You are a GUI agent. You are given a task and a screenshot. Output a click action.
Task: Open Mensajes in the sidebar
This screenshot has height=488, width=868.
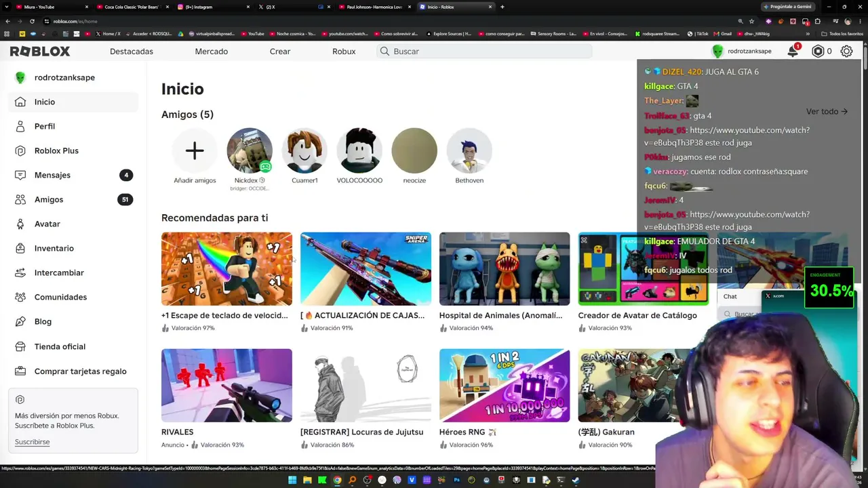point(73,175)
